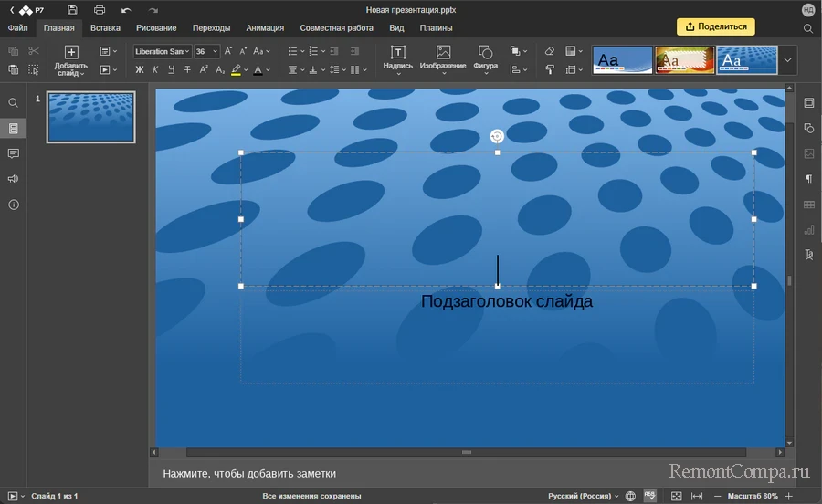Toggle bold formatting (Ж)
822x504 pixels.
click(140, 69)
